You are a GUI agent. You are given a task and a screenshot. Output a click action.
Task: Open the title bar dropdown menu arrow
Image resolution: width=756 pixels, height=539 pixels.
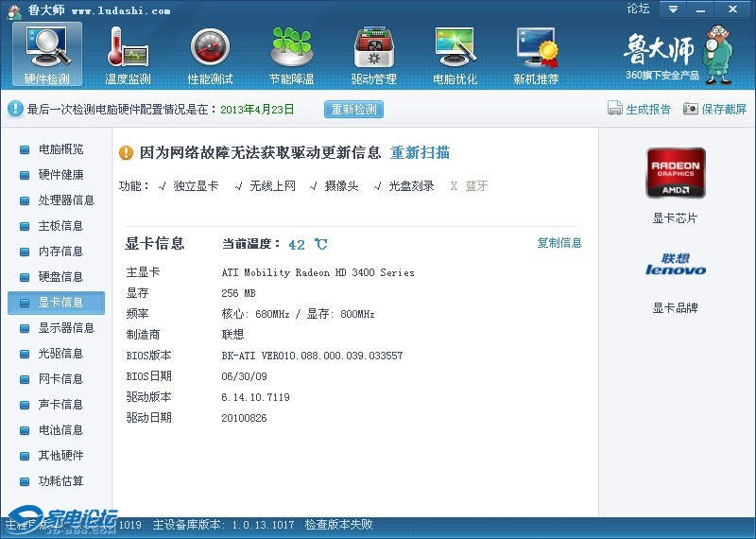673,9
